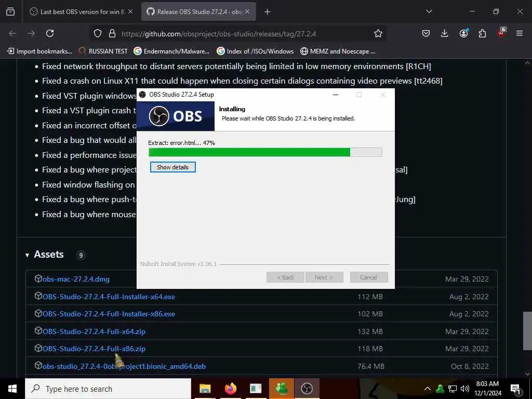Viewport: 532px width, 399px height.
Task: Minimize the OBS Studio Setup window
Action: click(x=336, y=95)
